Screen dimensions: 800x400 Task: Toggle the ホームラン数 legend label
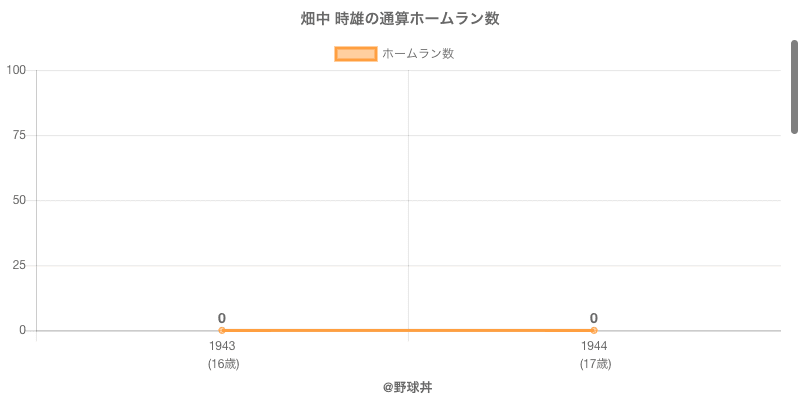418,54
